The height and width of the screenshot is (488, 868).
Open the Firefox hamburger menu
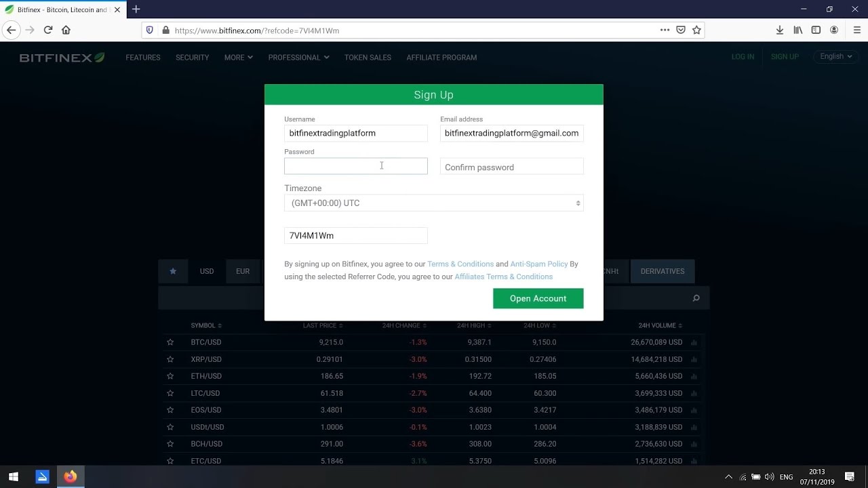pos(856,30)
